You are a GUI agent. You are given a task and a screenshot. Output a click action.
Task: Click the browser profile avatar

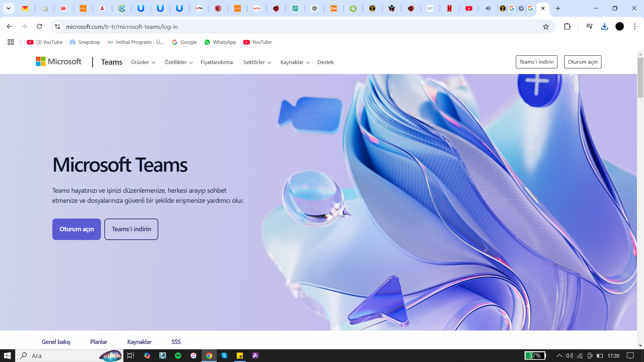coord(620,26)
